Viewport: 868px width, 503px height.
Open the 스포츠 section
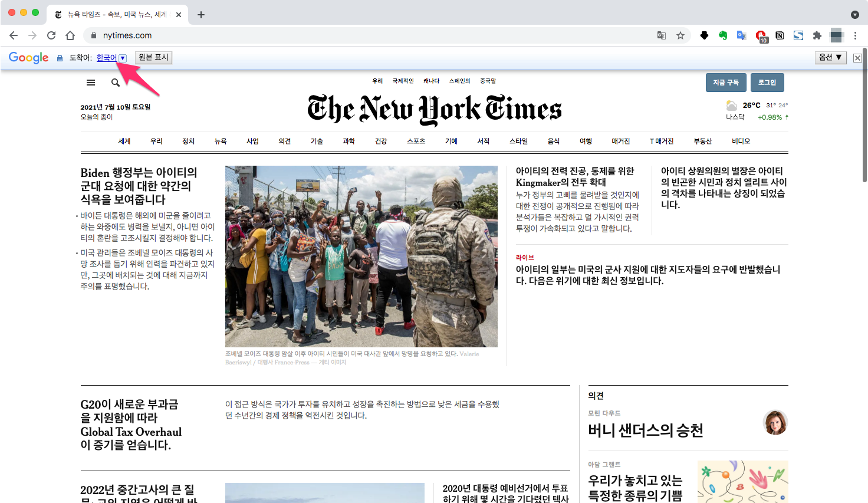click(416, 141)
